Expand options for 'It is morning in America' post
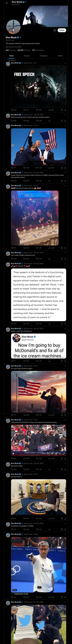Screen dimensions: 72x644 (x=65, y=366)
